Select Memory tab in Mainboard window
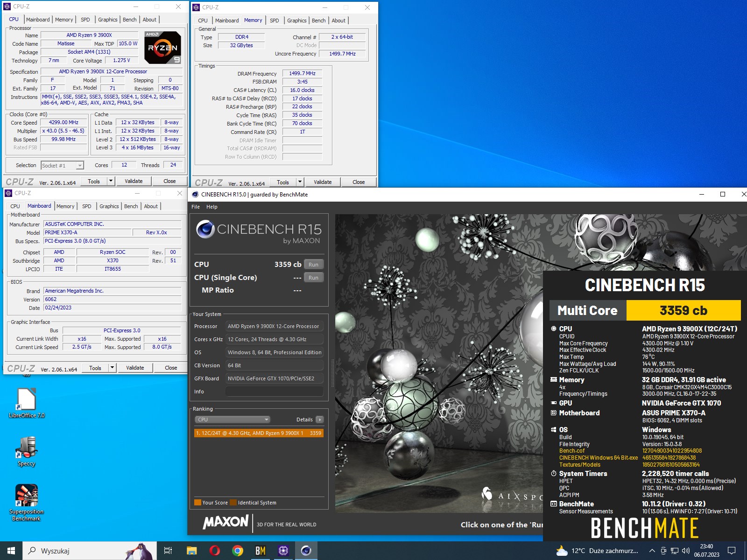Viewport: 747px width, 560px height. [65, 206]
